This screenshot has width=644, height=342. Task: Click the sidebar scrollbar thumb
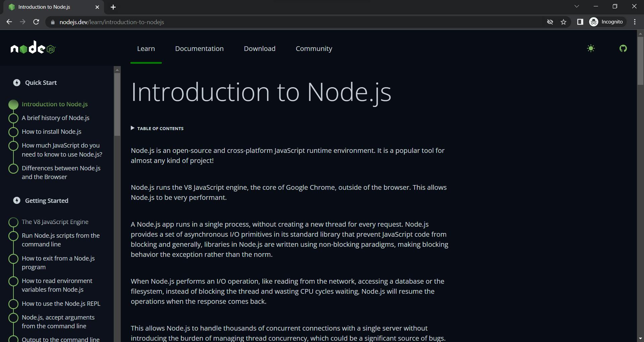(117, 104)
